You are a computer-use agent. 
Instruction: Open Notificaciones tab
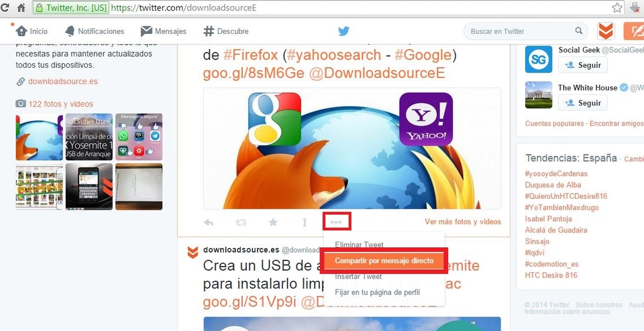pos(94,31)
